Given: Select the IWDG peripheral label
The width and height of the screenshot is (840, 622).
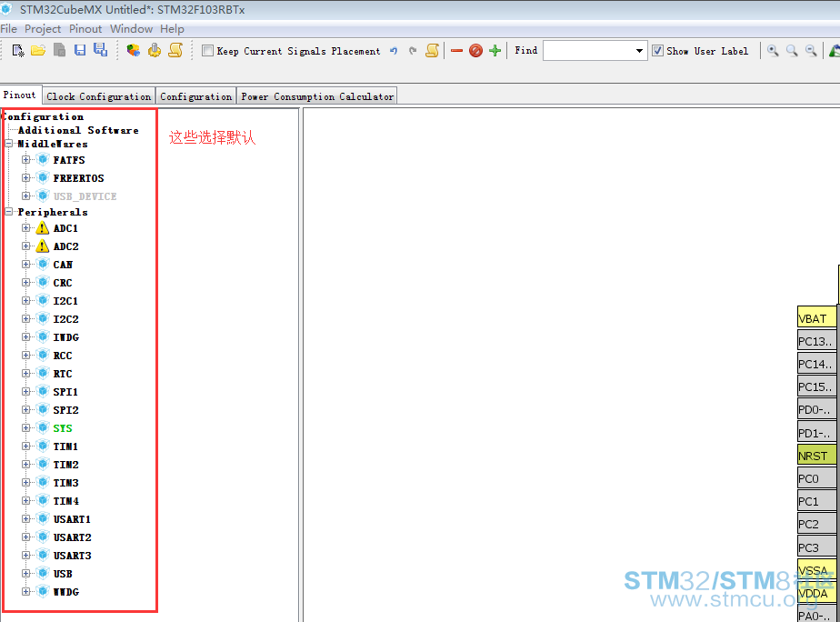Looking at the screenshot, I should pos(65,337).
